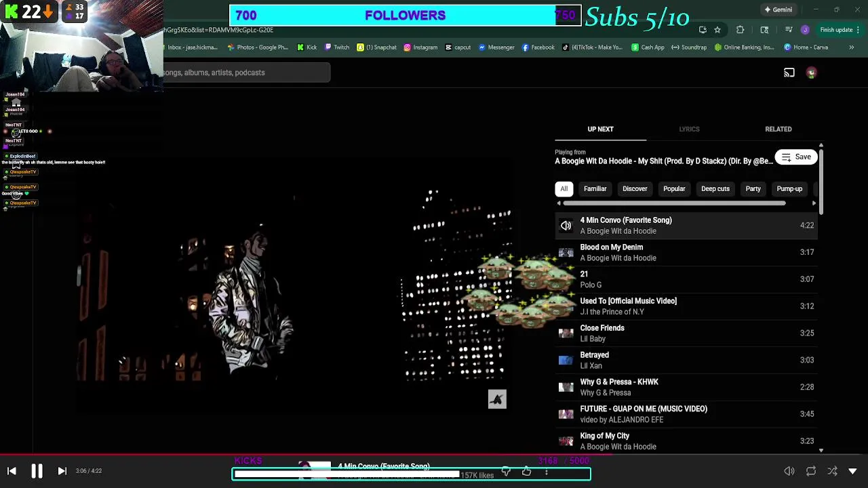Screen dimensions: 868x488
Task: Open the TikTok bookmark
Action: (x=592, y=47)
